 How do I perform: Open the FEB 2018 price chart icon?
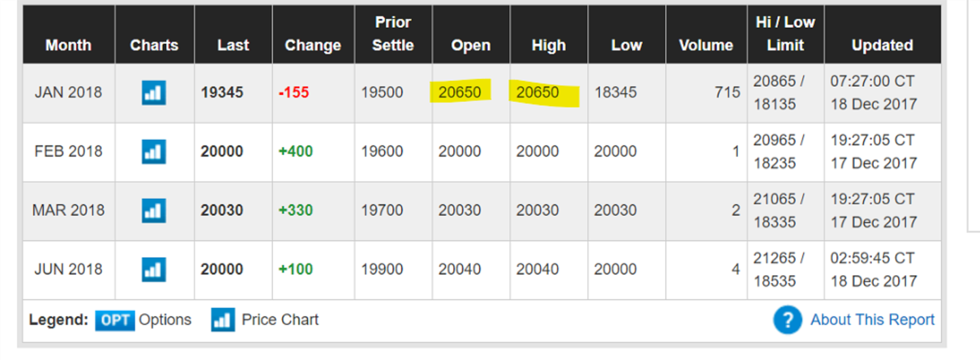pos(154,152)
